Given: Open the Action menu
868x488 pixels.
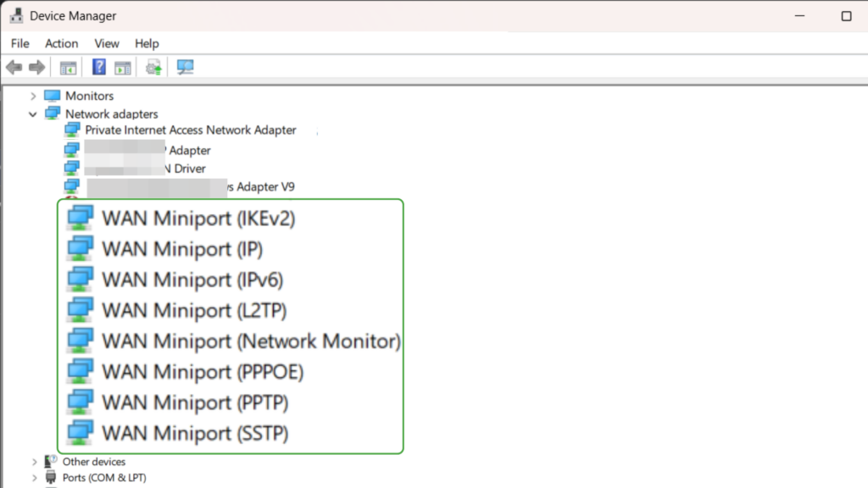Looking at the screenshot, I should [61, 43].
